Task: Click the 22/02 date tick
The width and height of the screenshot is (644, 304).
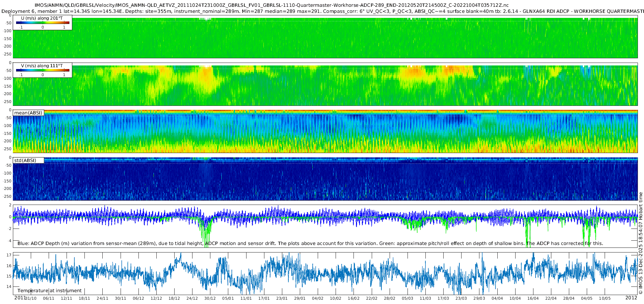Action: click(x=372, y=298)
